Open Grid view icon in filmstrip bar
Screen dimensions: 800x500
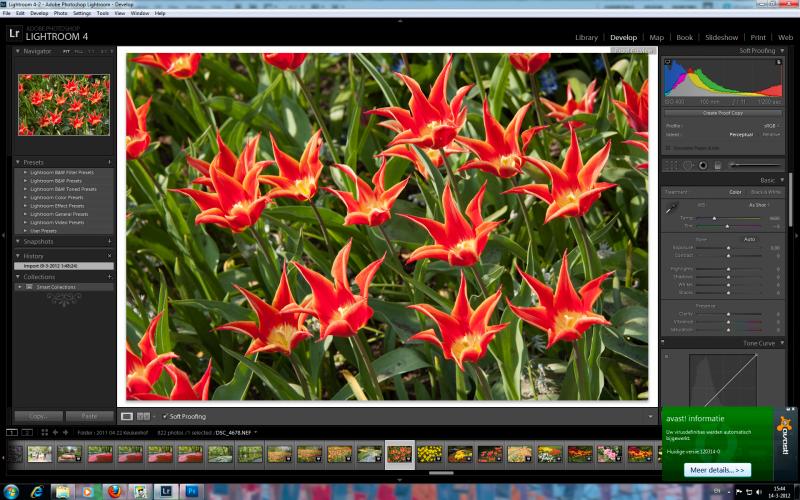point(44,432)
